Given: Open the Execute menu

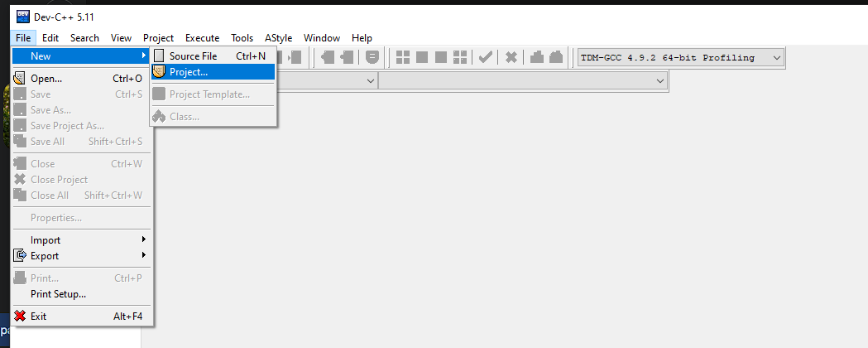Looking at the screenshot, I should [x=202, y=38].
